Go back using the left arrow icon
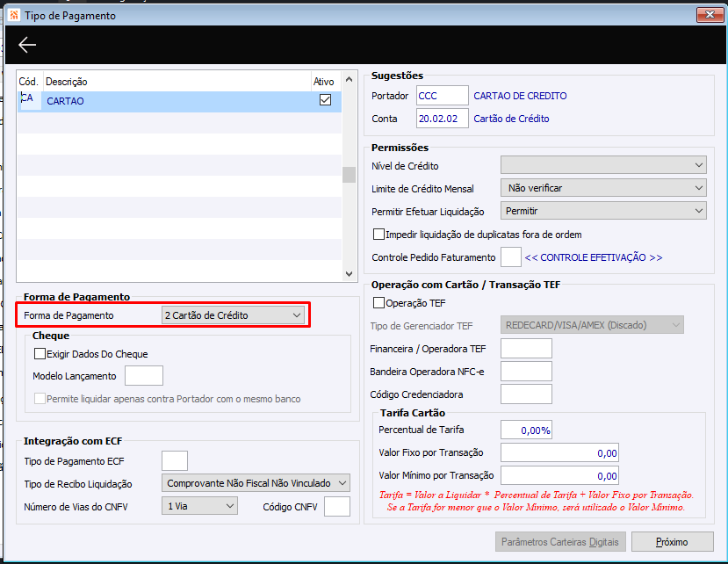The height and width of the screenshot is (564, 728). point(27,45)
